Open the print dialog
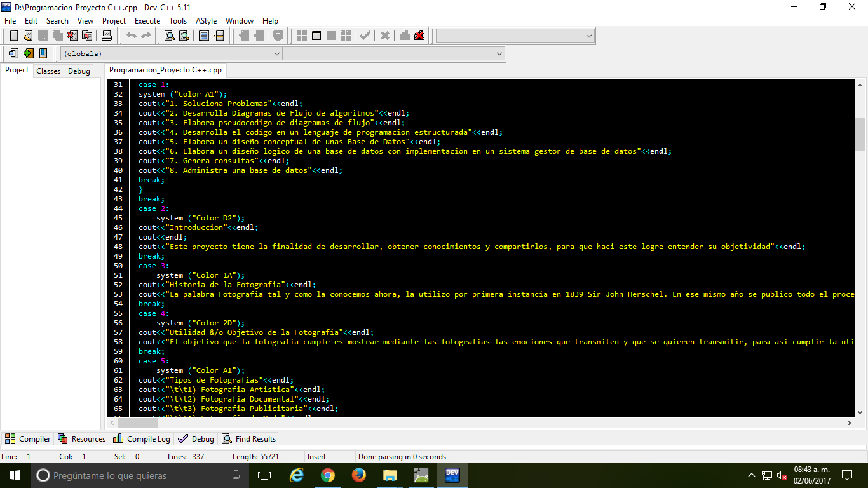 coord(107,36)
